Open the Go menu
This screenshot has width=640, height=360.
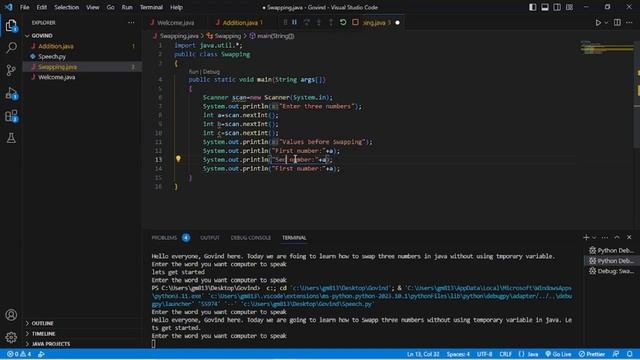(111, 7)
